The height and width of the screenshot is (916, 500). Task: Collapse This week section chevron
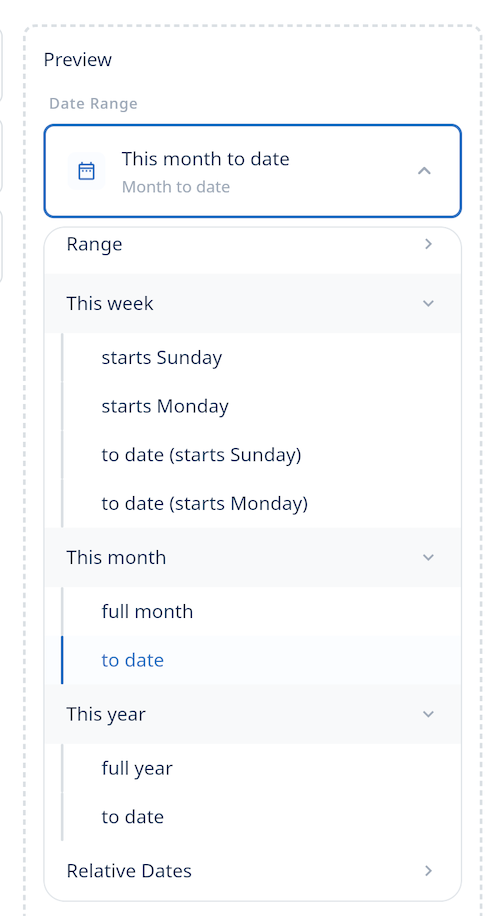428,304
